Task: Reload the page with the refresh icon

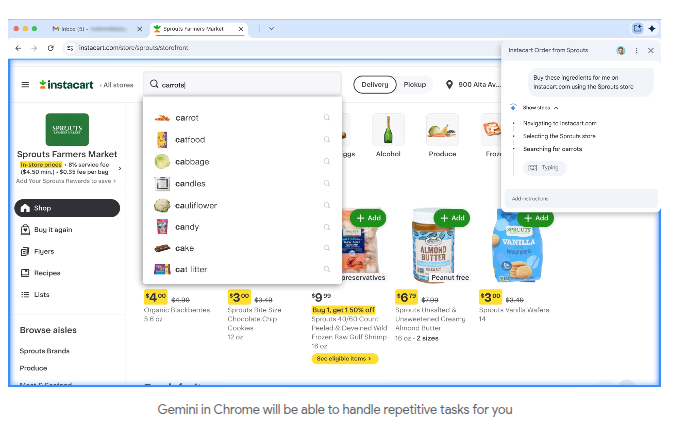Action: (50, 47)
